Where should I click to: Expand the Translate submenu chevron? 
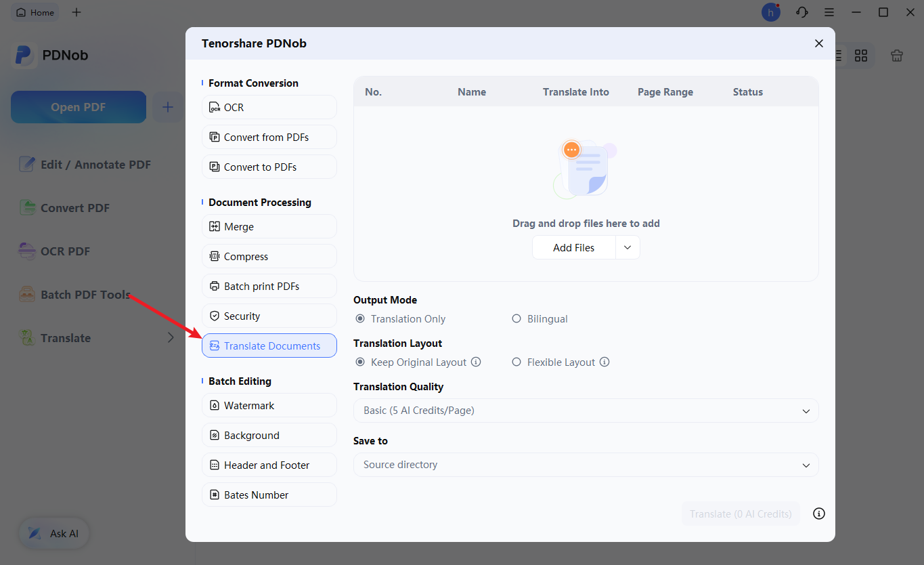click(171, 338)
